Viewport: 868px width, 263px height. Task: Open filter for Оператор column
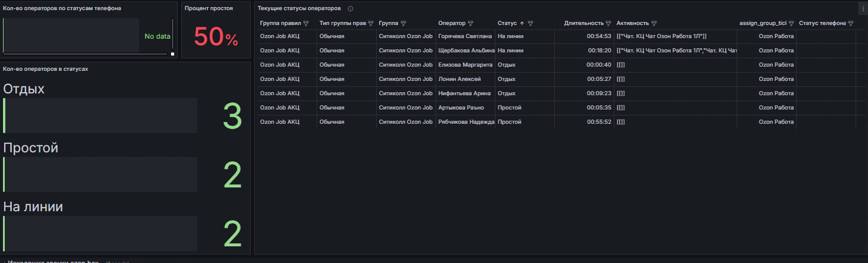click(x=471, y=23)
